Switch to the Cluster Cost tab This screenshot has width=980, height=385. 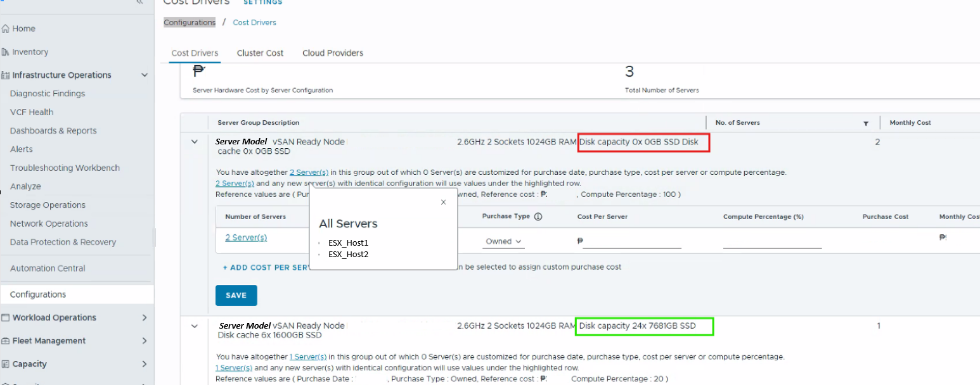[x=260, y=53]
